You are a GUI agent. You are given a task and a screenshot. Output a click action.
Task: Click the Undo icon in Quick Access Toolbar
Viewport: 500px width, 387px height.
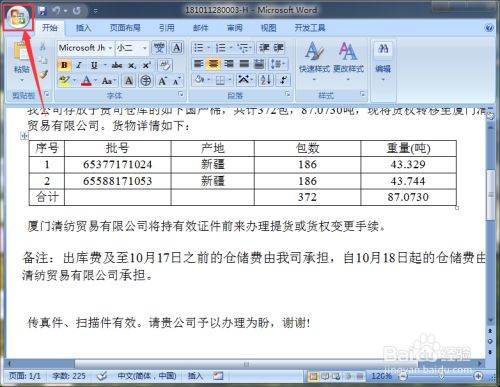tap(57, 11)
